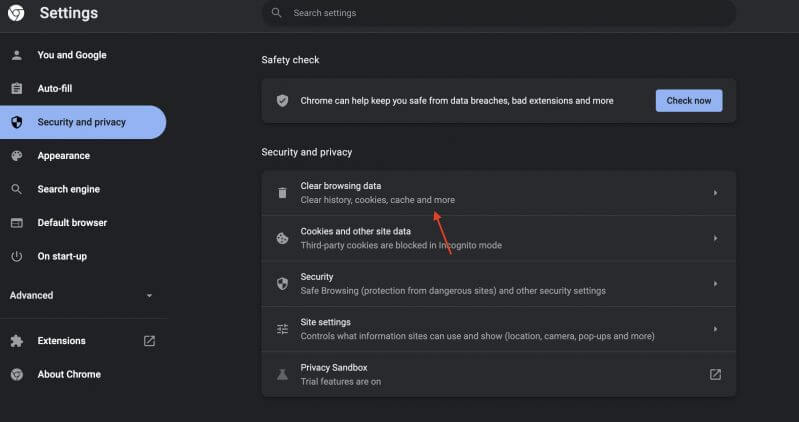
Task: Click the power icon for On start-up
Action: pos(17,256)
